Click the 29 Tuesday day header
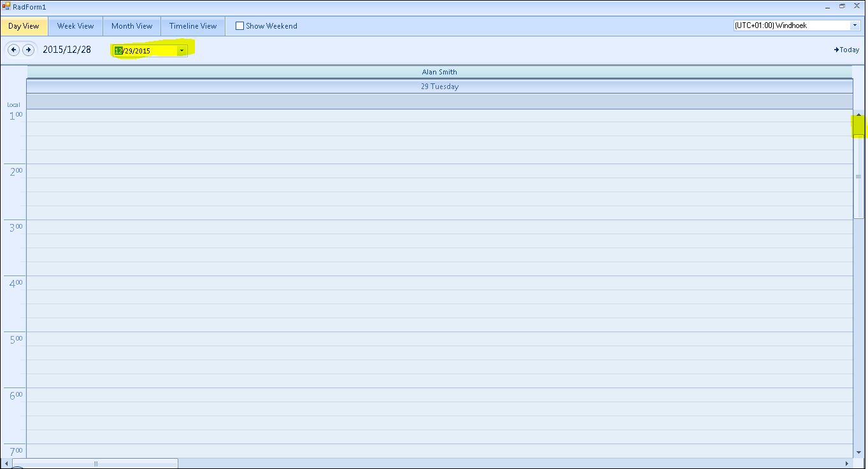 [439, 87]
